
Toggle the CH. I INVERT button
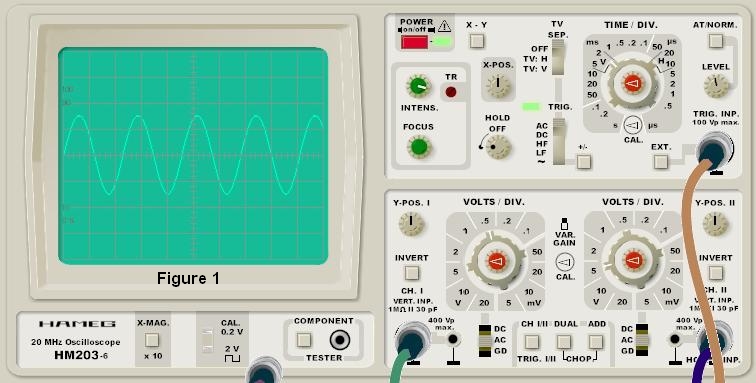tap(411, 273)
